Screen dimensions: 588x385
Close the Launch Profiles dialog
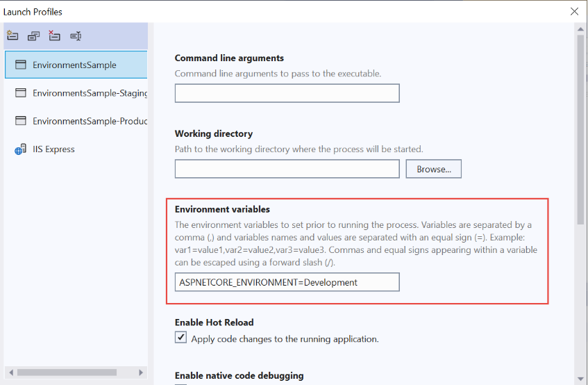point(574,12)
